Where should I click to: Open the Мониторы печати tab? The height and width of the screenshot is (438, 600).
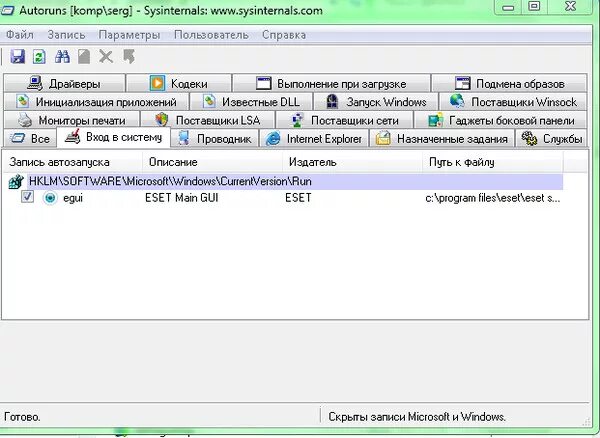point(72,120)
